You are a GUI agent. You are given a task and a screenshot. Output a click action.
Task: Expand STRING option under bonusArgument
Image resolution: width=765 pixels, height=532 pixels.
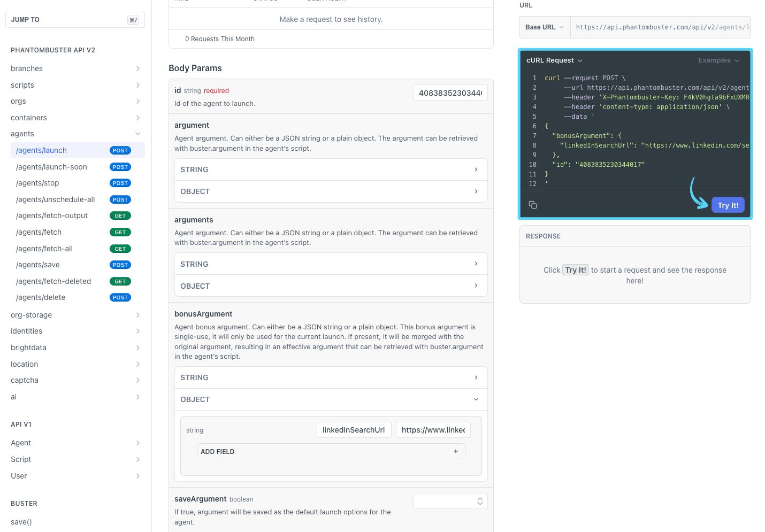click(x=331, y=377)
